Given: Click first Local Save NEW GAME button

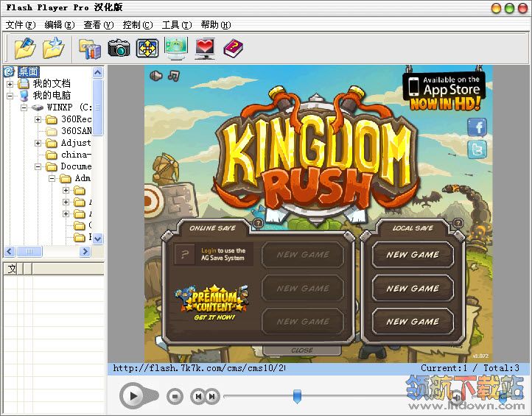Looking at the screenshot, I should pyautogui.click(x=413, y=255).
